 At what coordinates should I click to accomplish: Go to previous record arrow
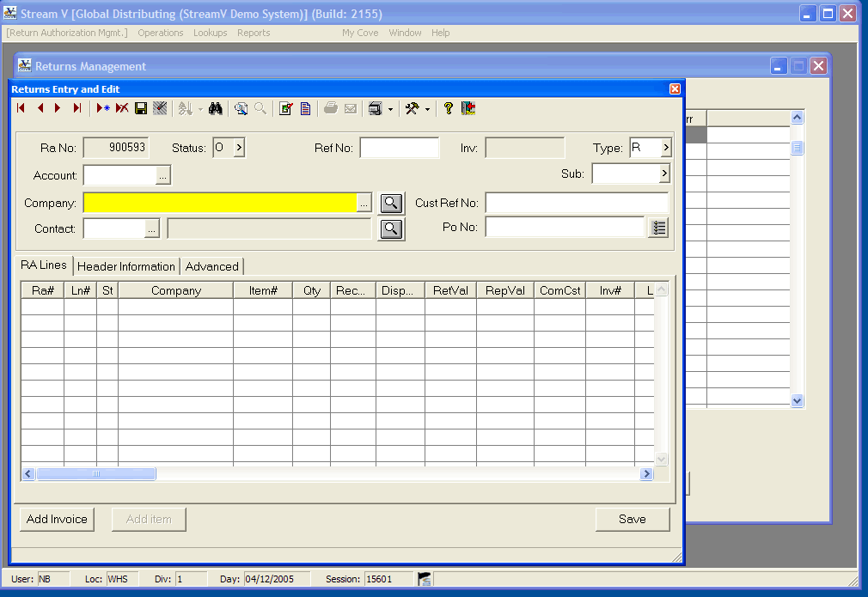pyautogui.click(x=40, y=108)
